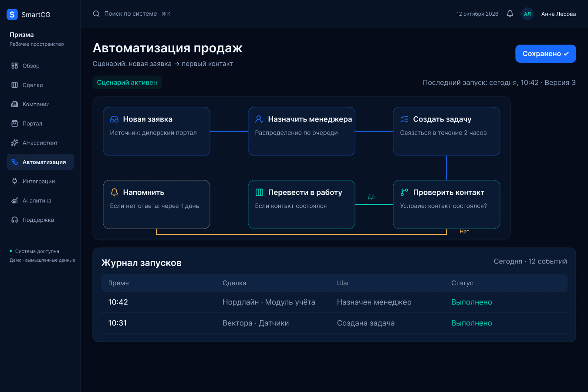Click the Обзор grid icon in sidebar
Screen dimensions: 588x392
click(15, 66)
